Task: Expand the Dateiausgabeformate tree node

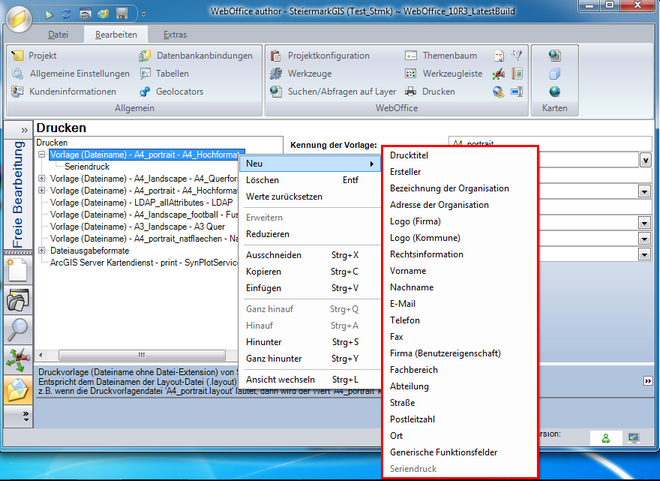Action: [x=41, y=251]
